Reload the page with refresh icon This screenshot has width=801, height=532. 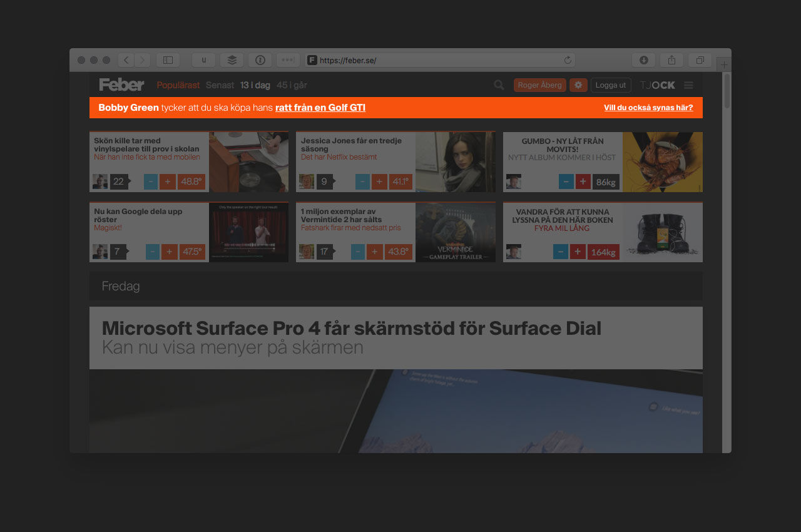pyautogui.click(x=568, y=60)
